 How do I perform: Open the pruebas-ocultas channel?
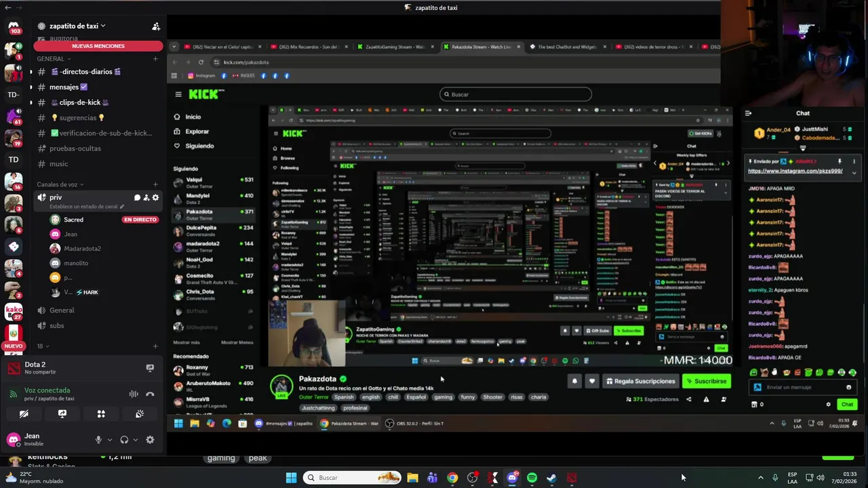(x=98, y=148)
